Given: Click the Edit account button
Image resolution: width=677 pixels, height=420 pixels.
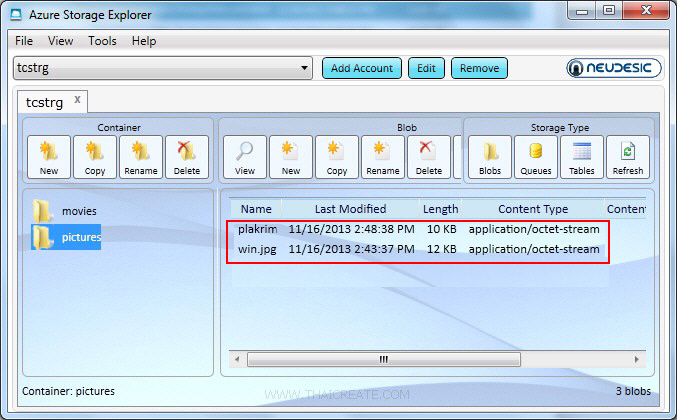Looking at the screenshot, I should coord(426,68).
